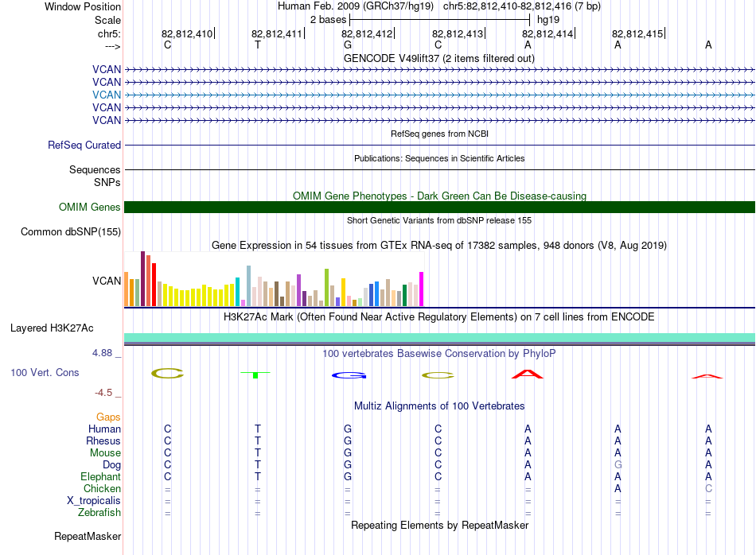
Task: Click the RepeatMasker track label
Action: 88,536
